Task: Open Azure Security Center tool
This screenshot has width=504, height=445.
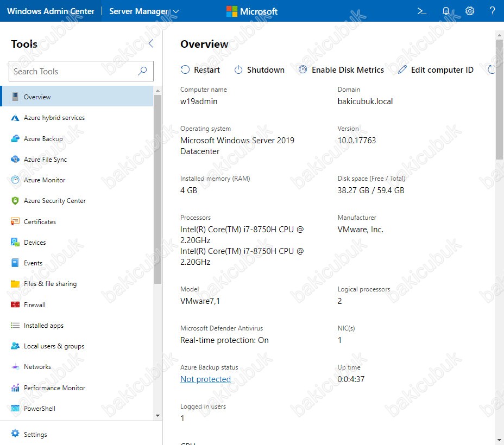Action: click(x=78, y=201)
